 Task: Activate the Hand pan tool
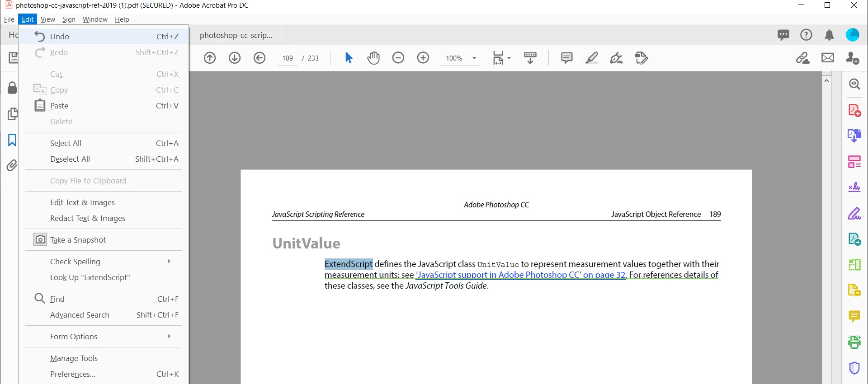373,58
